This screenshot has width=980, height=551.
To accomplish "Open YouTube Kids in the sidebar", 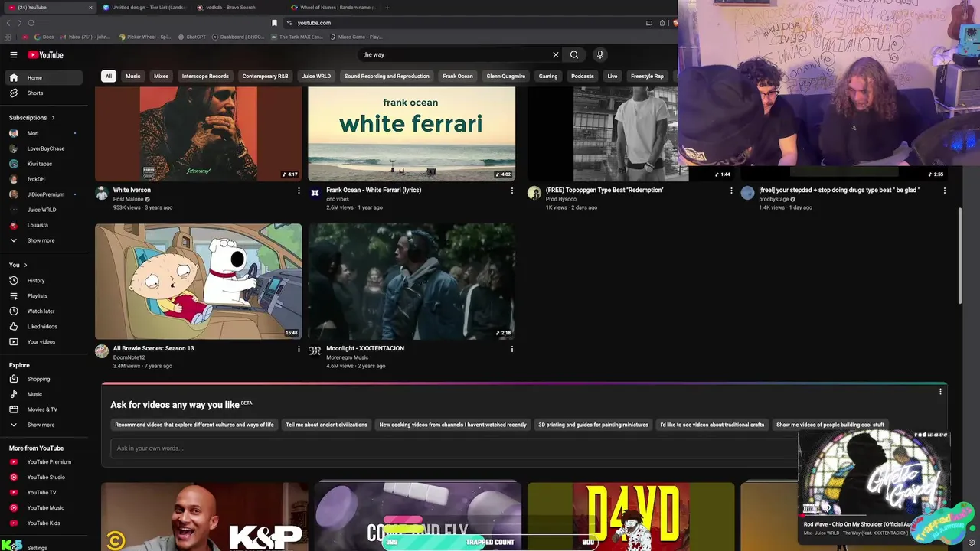I will tap(44, 523).
